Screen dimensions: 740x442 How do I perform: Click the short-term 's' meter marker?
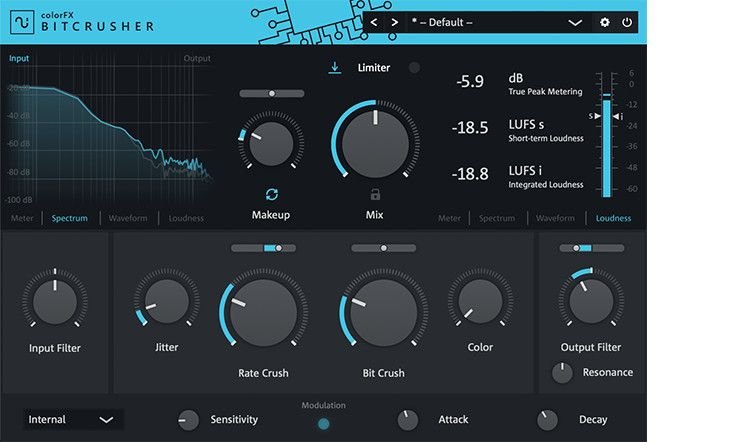coord(595,116)
